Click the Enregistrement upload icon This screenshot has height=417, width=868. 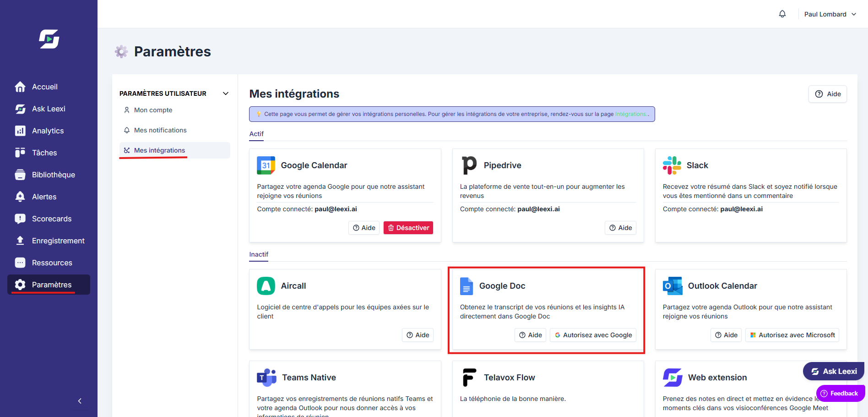pyautogui.click(x=20, y=241)
